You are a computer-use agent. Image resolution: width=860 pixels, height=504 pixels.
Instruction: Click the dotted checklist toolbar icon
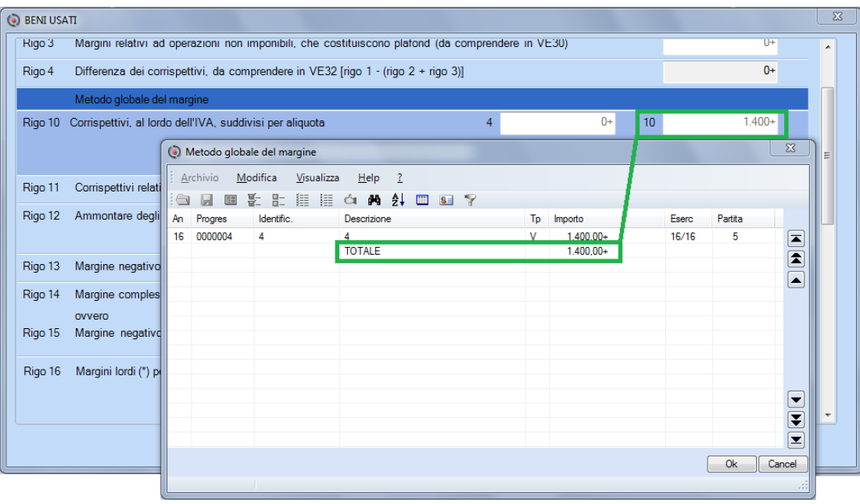click(x=303, y=200)
